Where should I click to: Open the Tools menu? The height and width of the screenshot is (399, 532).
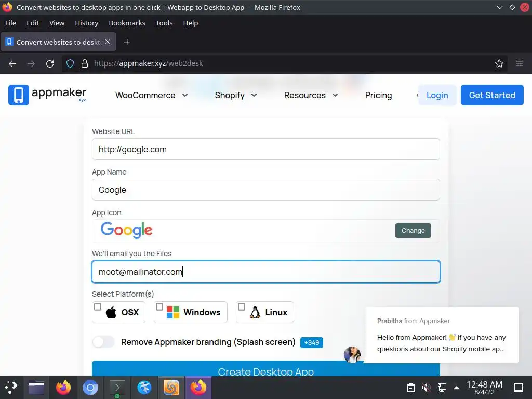pos(164,23)
